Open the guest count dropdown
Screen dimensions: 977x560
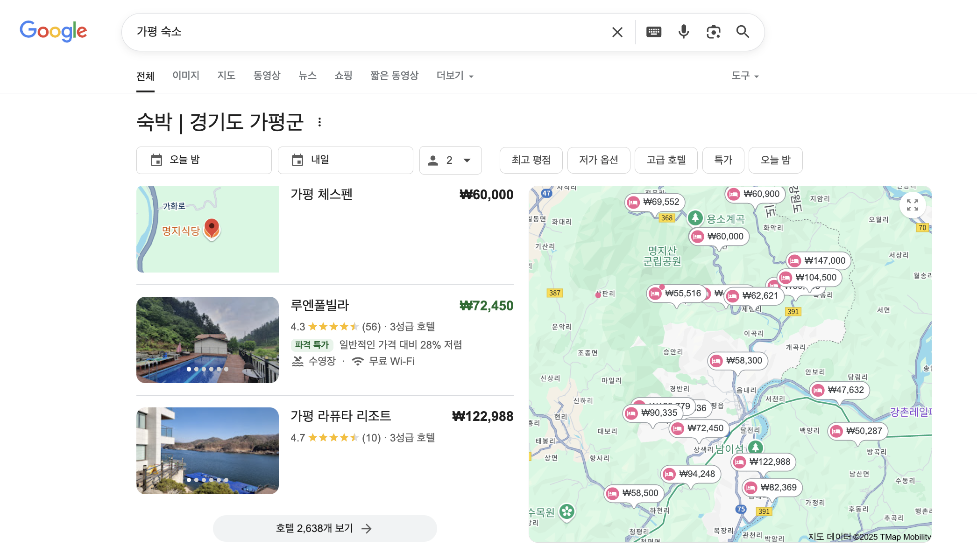click(450, 160)
